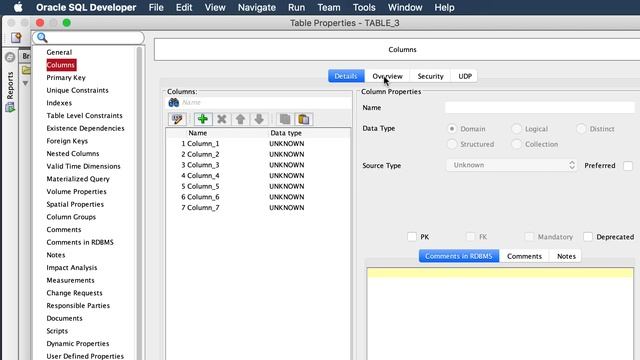Select the Collection data type radio

click(516, 144)
